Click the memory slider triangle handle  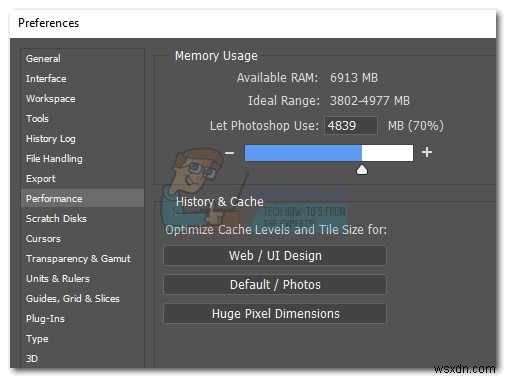pyautogui.click(x=362, y=169)
